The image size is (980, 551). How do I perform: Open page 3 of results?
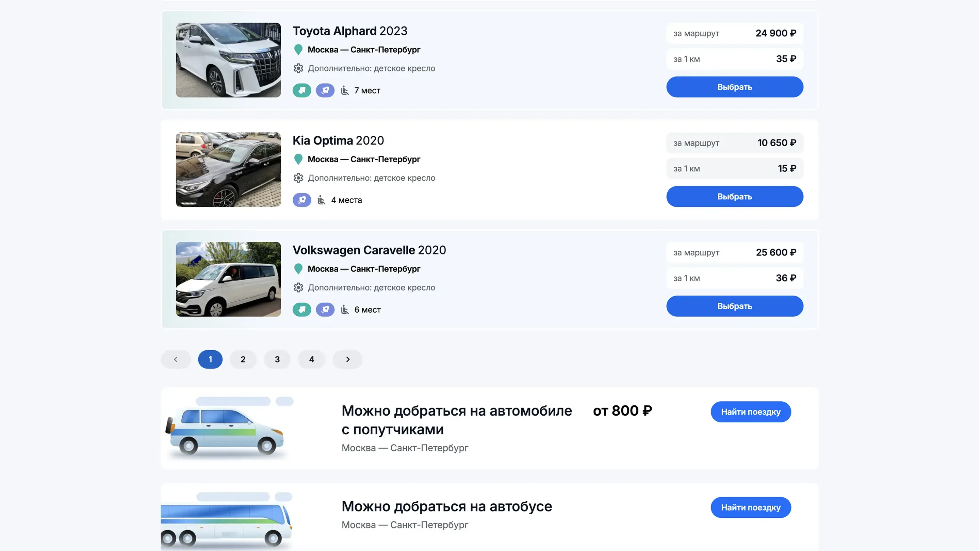coord(277,360)
